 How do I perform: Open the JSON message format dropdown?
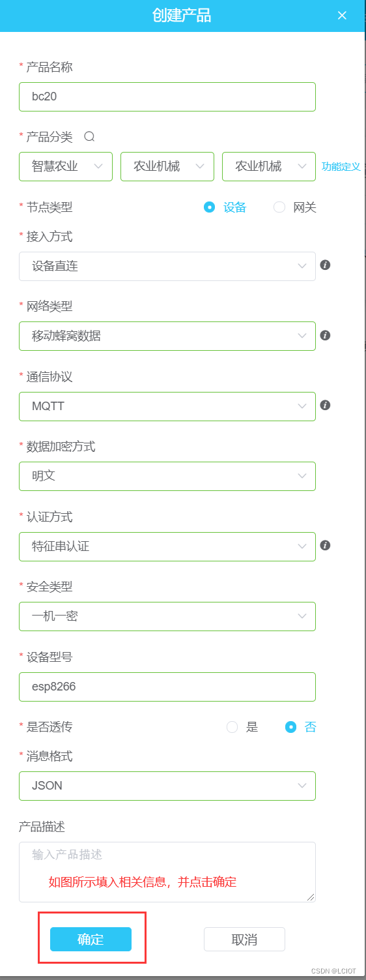click(167, 786)
